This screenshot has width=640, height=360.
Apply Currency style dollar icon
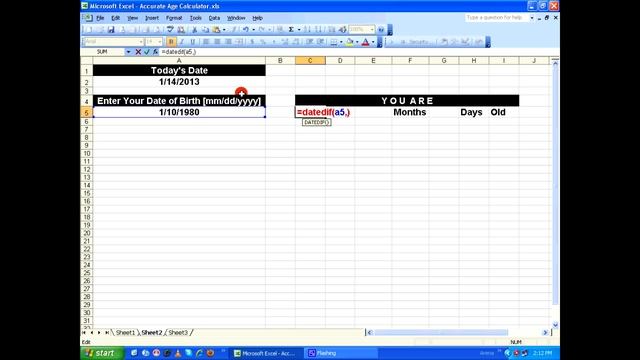pos(252,42)
